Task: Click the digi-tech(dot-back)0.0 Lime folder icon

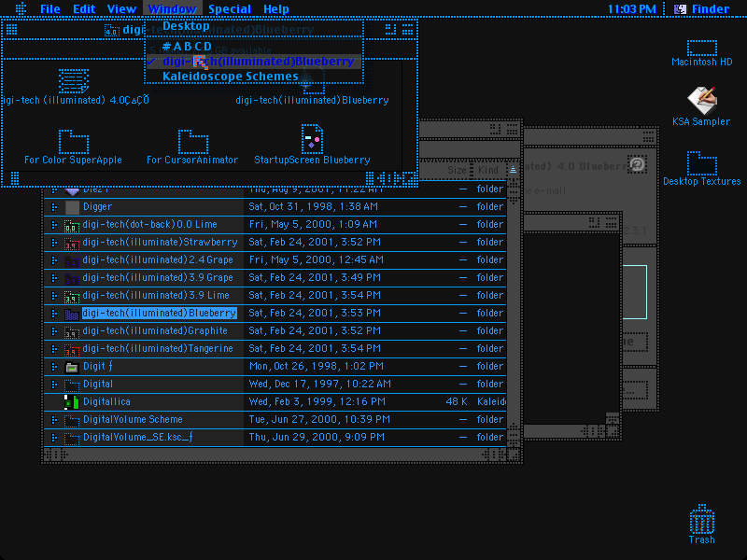Action: 72,225
